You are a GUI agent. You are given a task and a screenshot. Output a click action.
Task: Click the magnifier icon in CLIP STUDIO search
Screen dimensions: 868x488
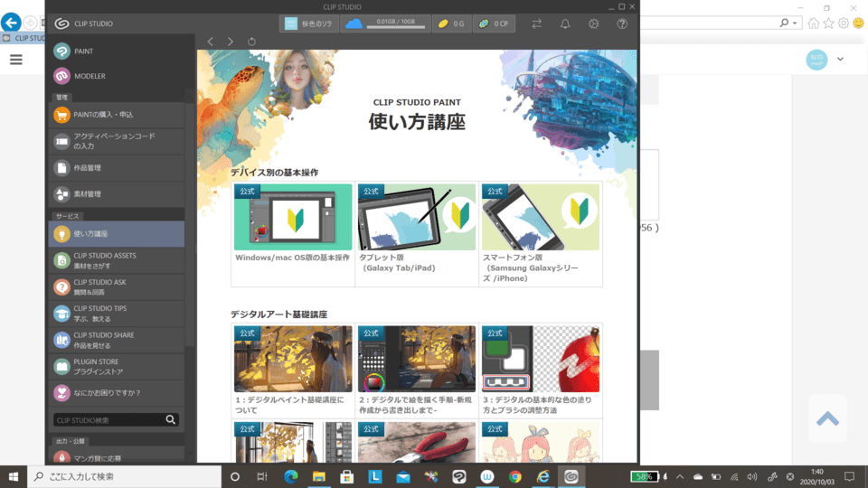171,420
